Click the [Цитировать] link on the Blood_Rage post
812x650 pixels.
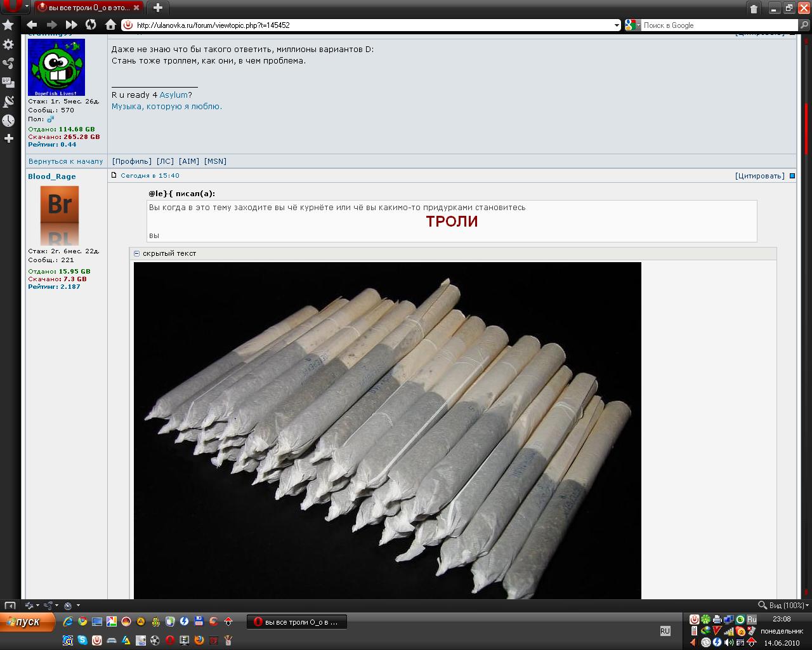tap(759, 176)
